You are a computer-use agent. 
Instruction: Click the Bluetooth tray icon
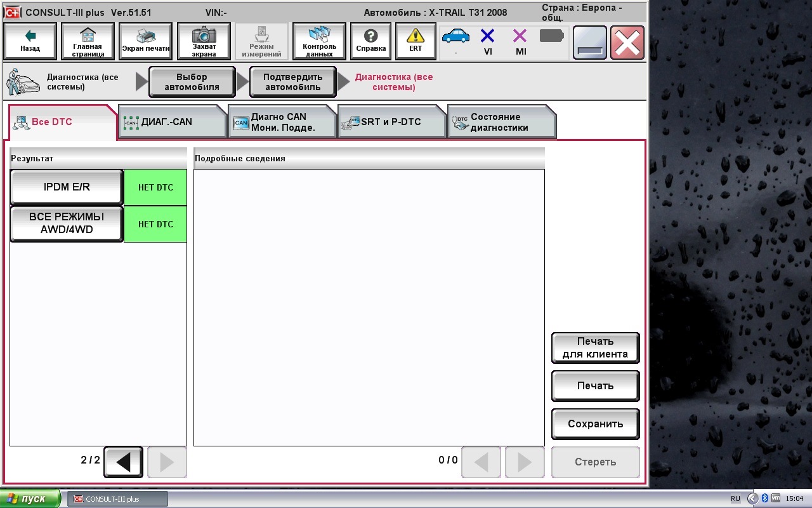point(764,498)
